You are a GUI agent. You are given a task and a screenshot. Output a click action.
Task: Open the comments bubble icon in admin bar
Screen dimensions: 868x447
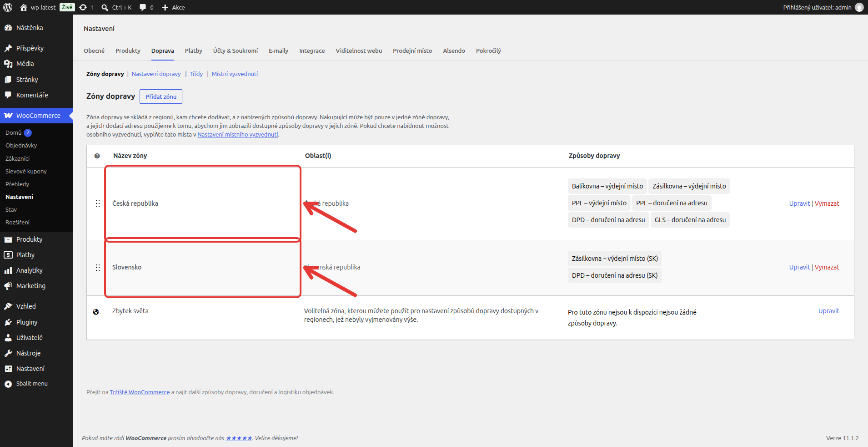[143, 7]
